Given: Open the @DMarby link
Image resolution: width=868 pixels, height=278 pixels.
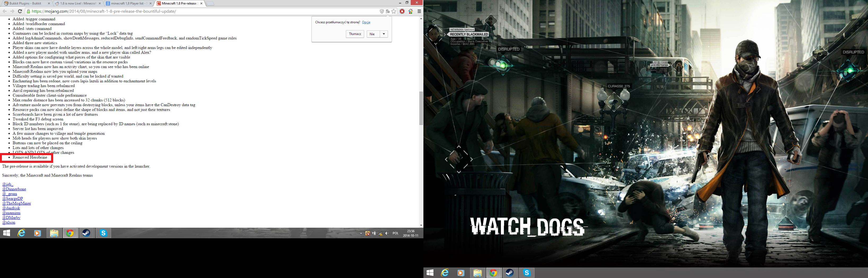Looking at the screenshot, I should point(11,218).
